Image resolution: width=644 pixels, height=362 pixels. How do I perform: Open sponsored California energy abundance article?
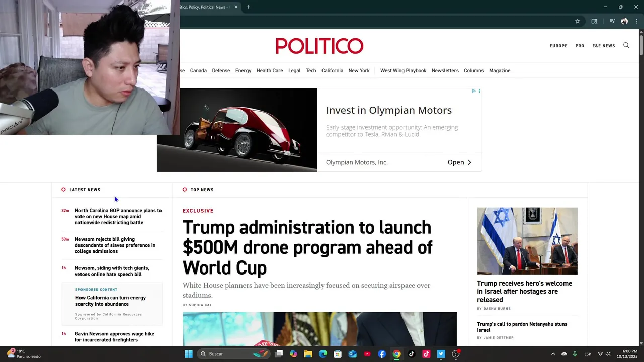click(x=111, y=301)
